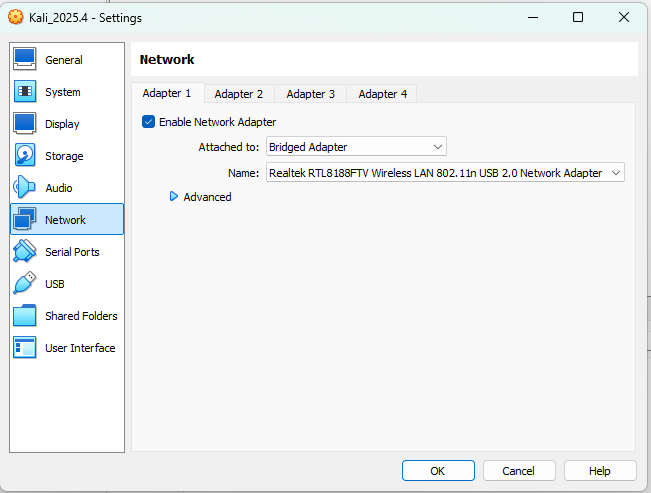Viewport: 651px width, 493px height.
Task: Open the Storage disk icon
Action: coord(25,156)
